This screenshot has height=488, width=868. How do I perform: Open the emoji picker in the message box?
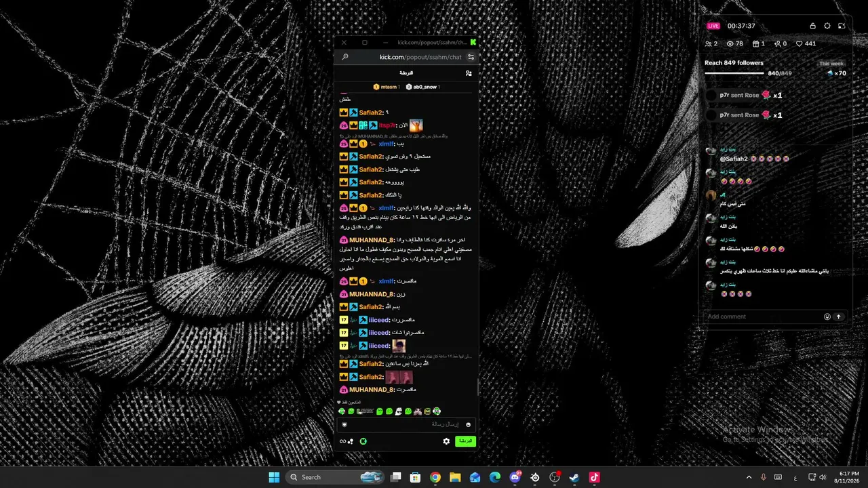[x=468, y=425]
